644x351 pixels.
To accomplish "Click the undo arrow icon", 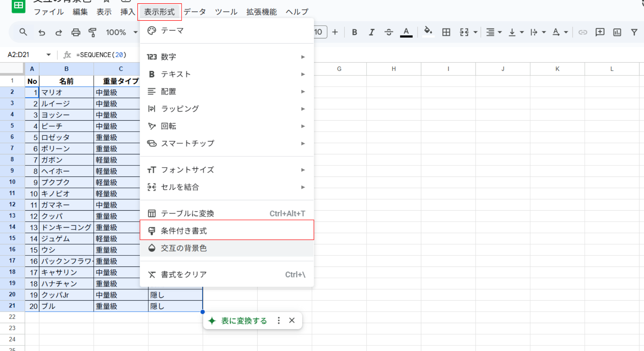I will tap(42, 32).
